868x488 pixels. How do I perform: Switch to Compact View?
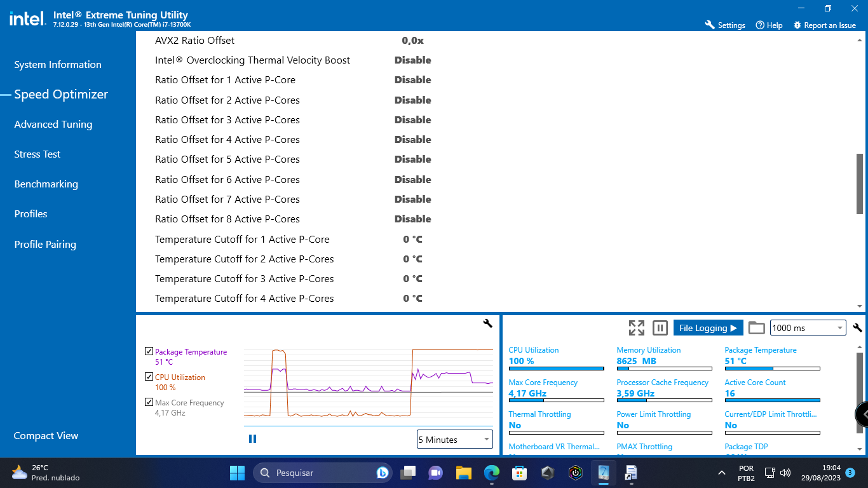(x=46, y=435)
